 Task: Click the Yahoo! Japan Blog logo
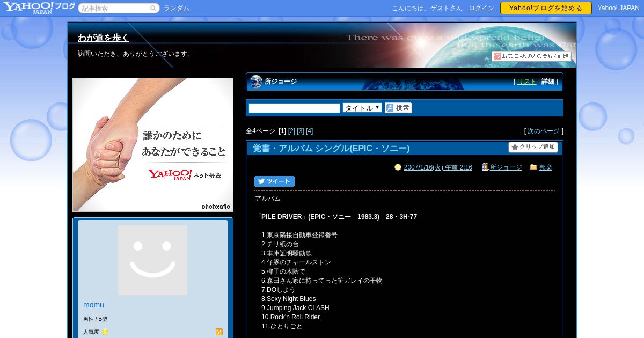39,8
